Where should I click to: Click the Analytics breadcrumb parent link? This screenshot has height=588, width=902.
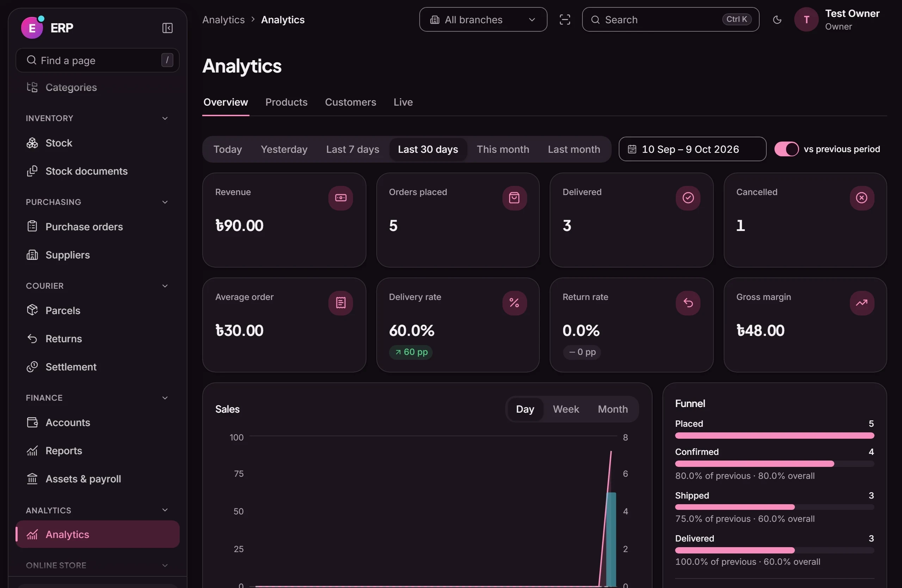point(223,20)
